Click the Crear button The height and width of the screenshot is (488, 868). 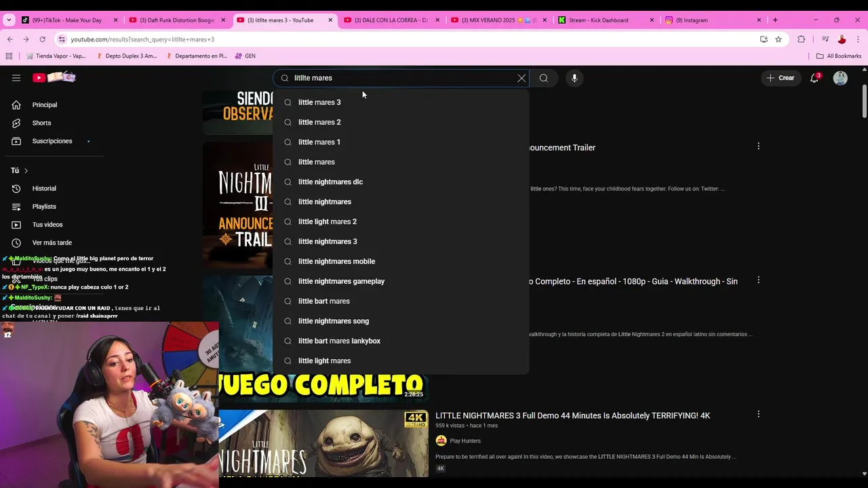[x=781, y=78]
